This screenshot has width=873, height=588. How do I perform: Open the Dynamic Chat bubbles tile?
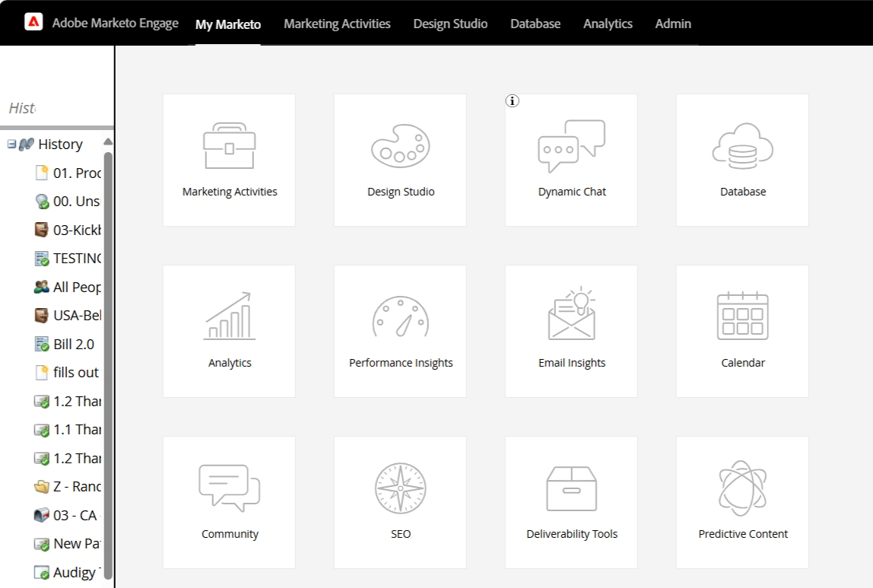click(x=571, y=160)
